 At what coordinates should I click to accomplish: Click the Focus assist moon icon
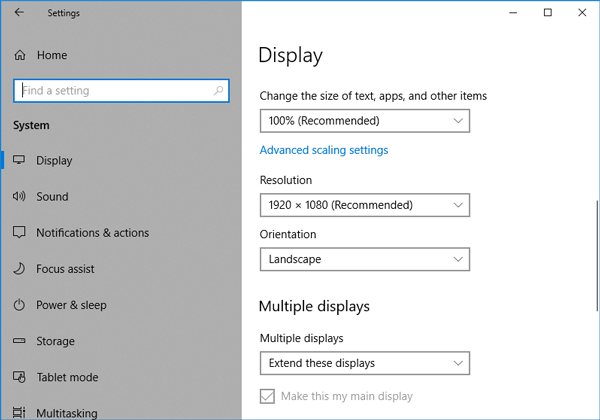point(20,269)
